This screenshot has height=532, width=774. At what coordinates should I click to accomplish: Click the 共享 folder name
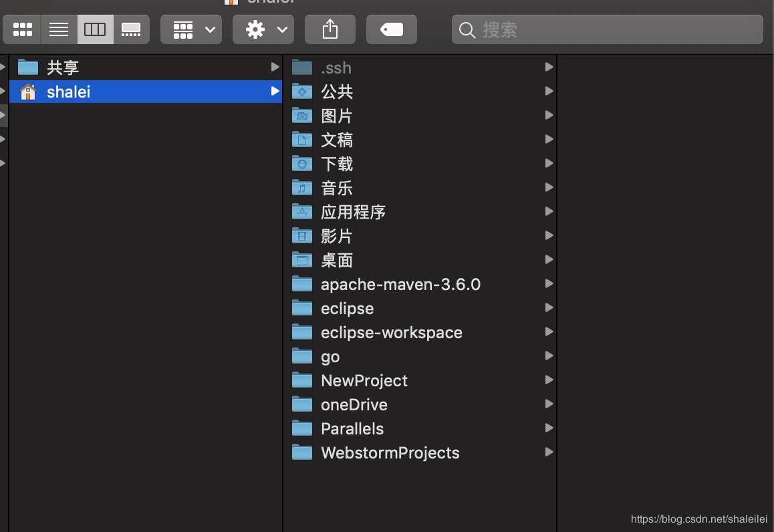(x=63, y=68)
